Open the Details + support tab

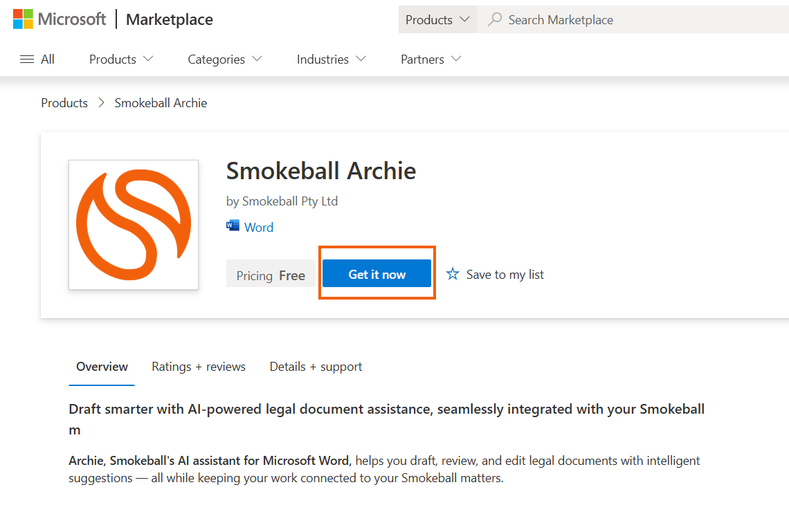[x=316, y=367]
